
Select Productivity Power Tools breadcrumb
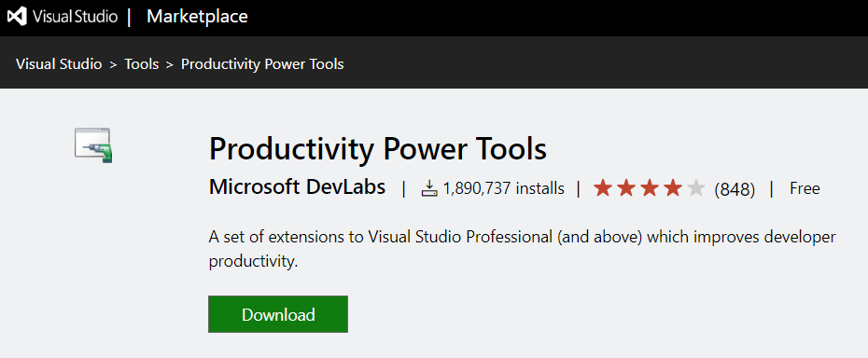pos(262,64)
